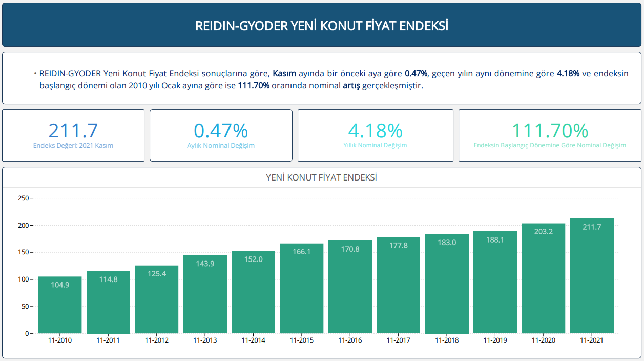644x361 pixels.
Task: Click the 200 y-axis tick label
Action: (x=23, y=225)
